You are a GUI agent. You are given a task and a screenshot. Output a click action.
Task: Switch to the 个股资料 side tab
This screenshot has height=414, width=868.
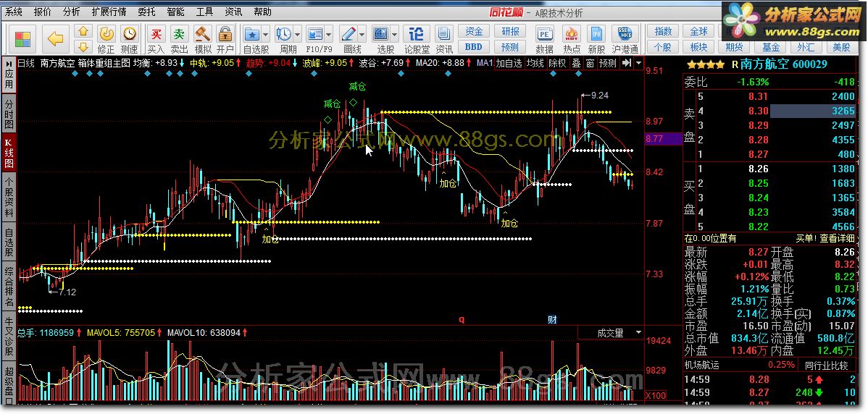click(9, 196)
